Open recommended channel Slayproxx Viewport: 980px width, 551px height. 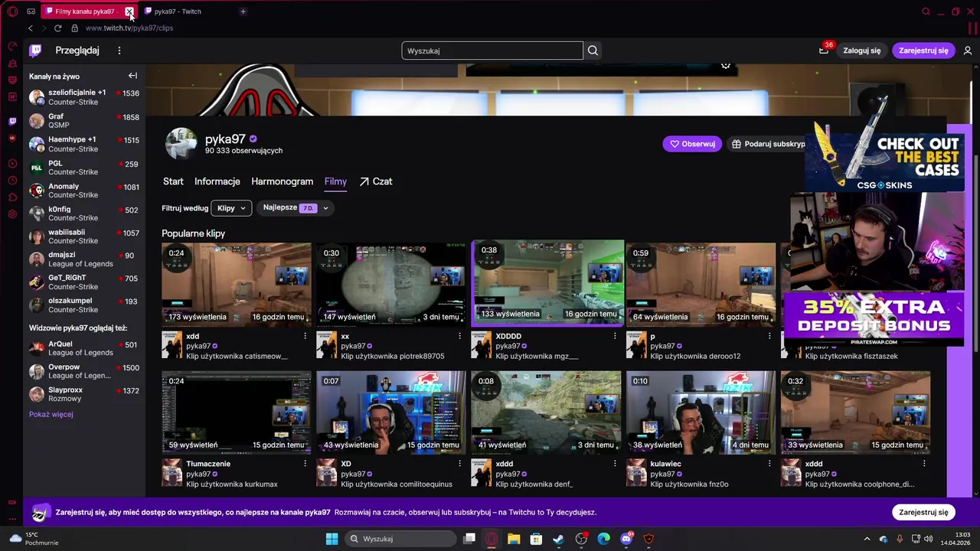(x=84, y=394)
